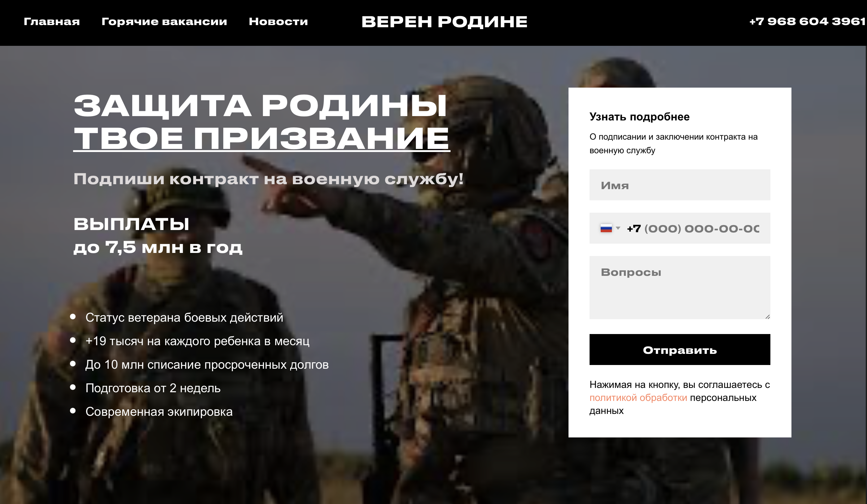The image size is (867, 504).
Task: Focus the Имя input field
Action: [679, 185]
